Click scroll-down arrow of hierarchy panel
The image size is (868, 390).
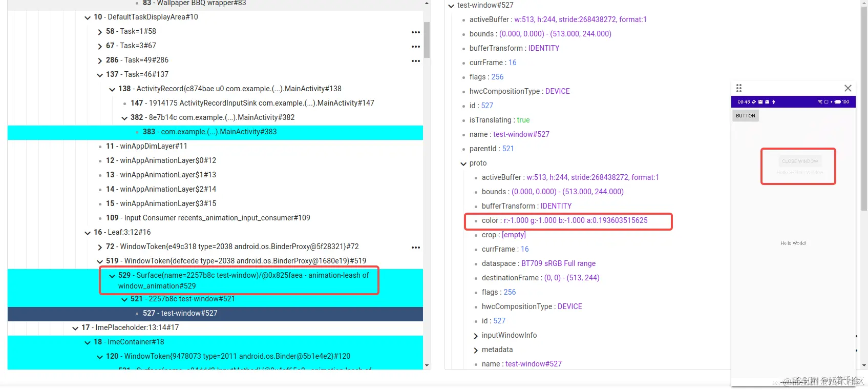(x=427, y=365)
